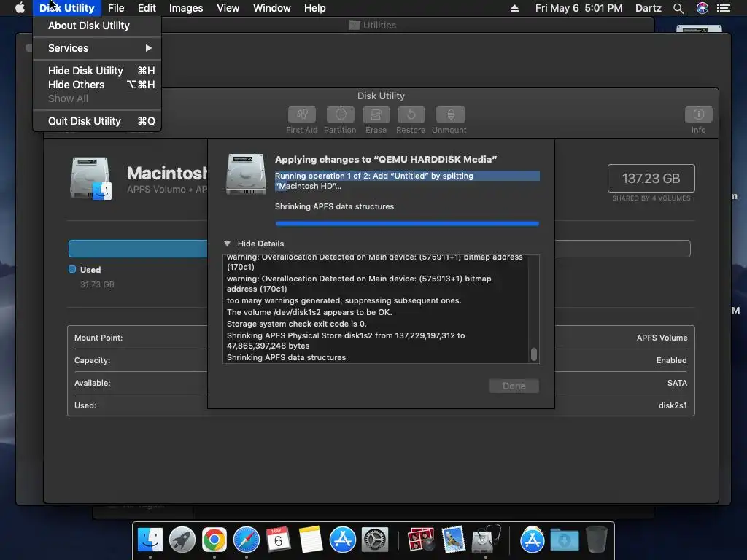Click "too many warnings generated" log line
Image resolution: width=747 pixels, height=560 pixels.
pyautogui.click(x=344, y=300)
